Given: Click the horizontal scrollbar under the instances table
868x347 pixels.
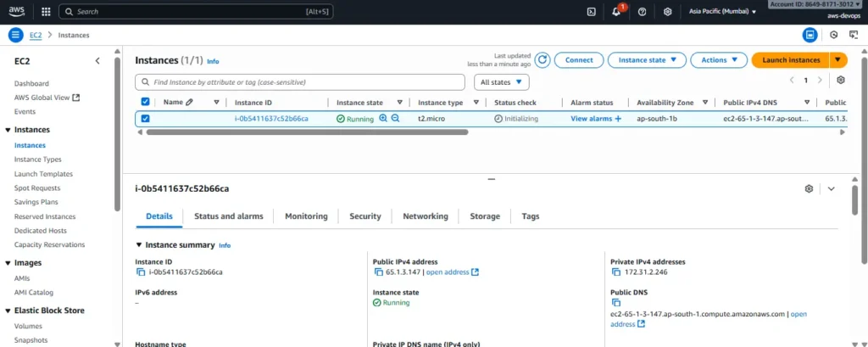Looking at the screenshot, I should (x=307, y=132).
